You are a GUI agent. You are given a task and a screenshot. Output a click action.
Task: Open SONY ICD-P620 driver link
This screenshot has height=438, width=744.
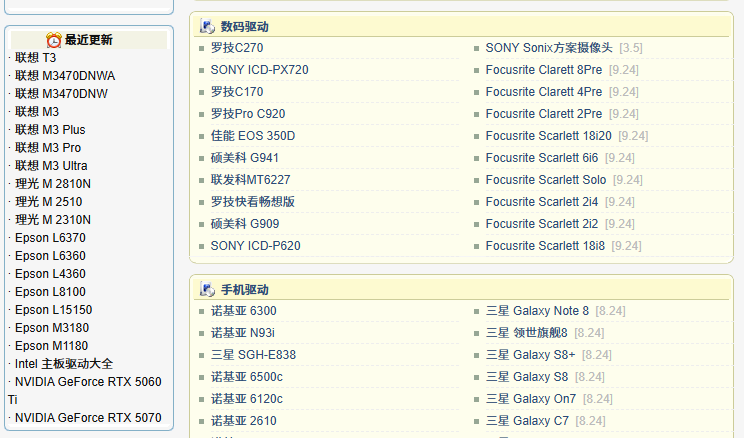point(256,246)
